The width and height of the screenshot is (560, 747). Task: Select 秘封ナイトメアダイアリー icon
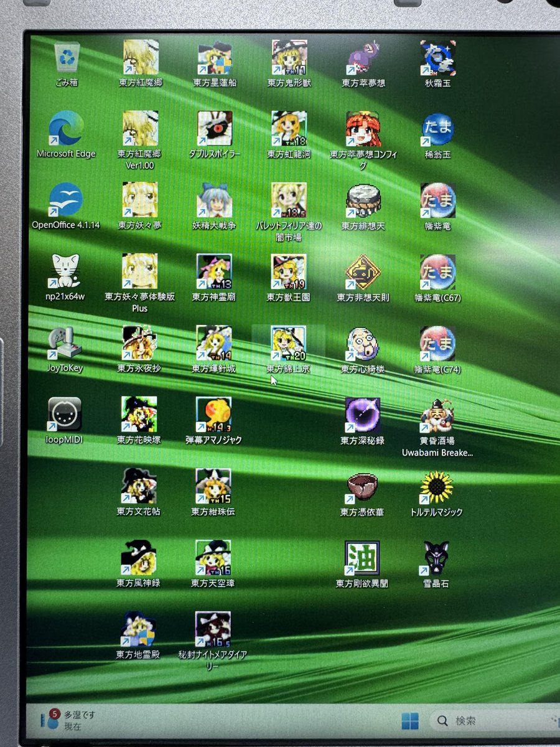point(213,629)
